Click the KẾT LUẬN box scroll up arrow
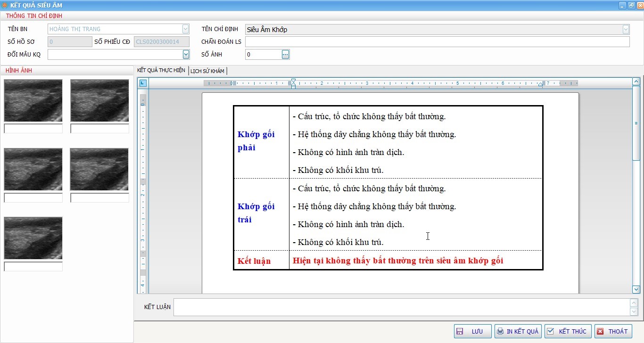The width and height of the screenshot is (644, 343). pyautogui.click(x=634, y=303)
